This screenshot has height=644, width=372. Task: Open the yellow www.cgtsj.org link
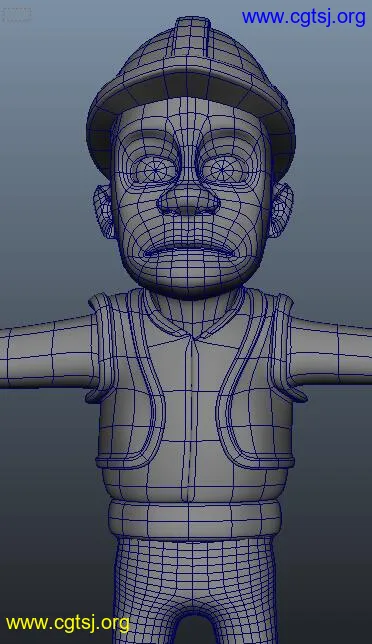(x=67, y=623)
